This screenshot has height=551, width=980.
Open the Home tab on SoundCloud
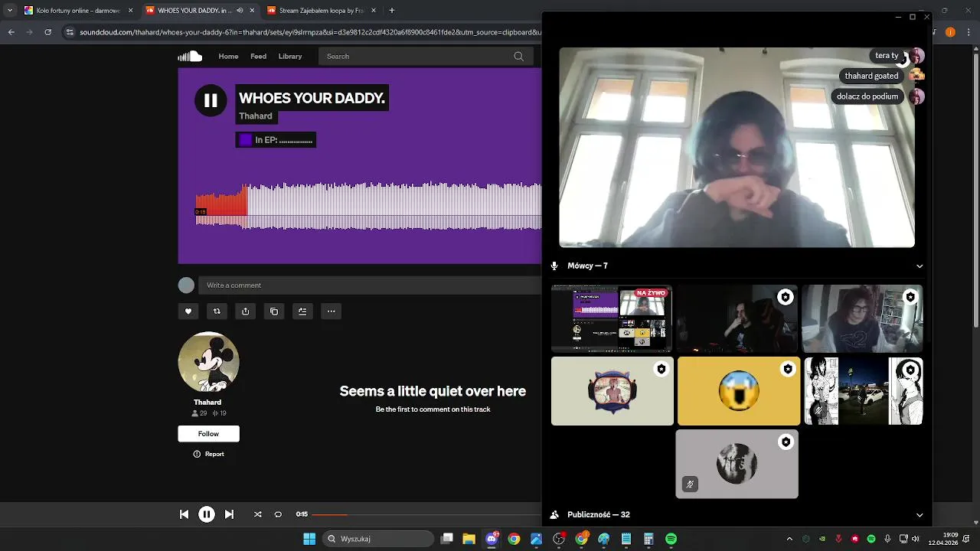228,56
